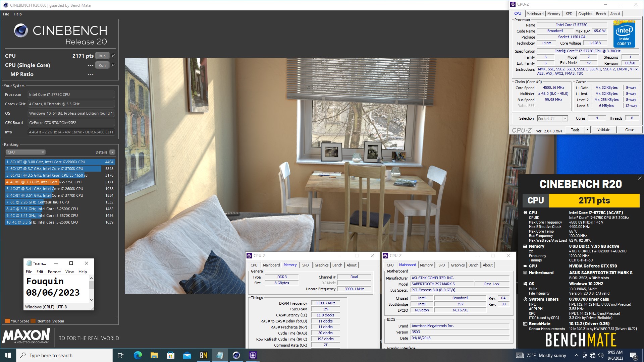Viewport: 644px width, 362px height.
Task: Open Notepad Format menu
Action: click(54, 272)
